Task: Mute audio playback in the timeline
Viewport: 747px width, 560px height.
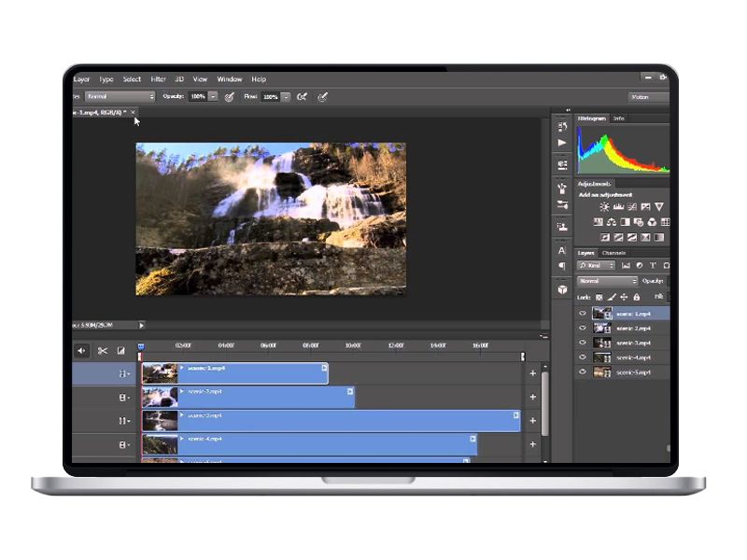Action: [81, 351]
